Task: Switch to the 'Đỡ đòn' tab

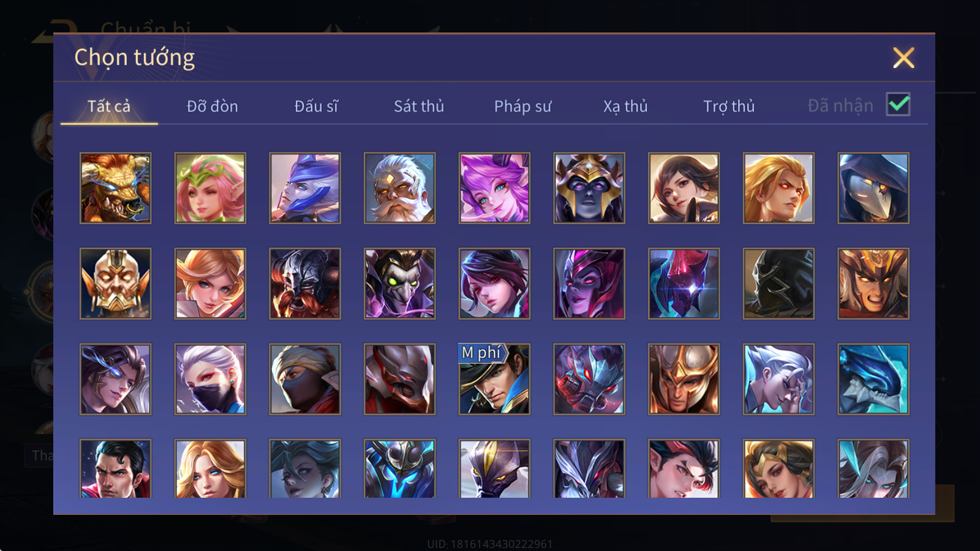Action: coord(212,106)
